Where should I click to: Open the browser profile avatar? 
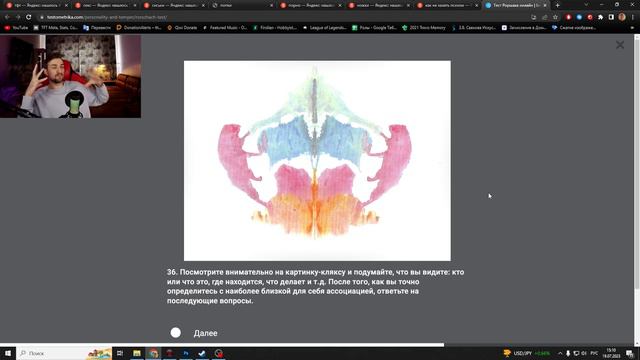pyautogui.click(x=622, y=17)
